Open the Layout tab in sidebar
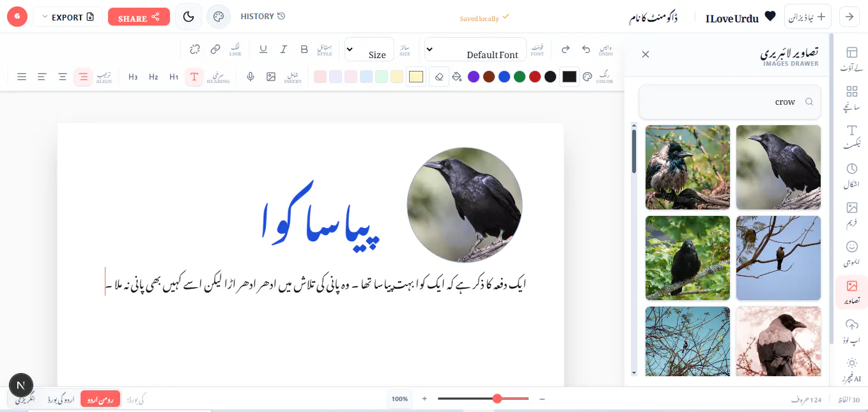 [x=851, y=59]
